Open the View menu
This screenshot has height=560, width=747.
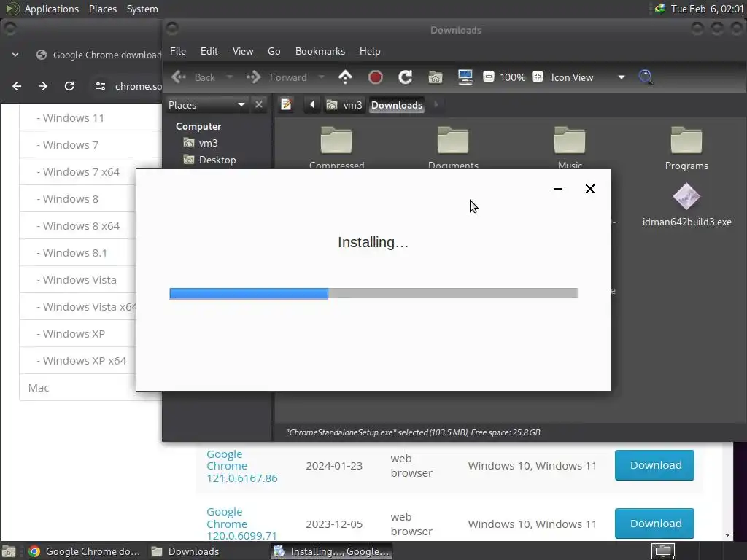click(x=242, y=51)
